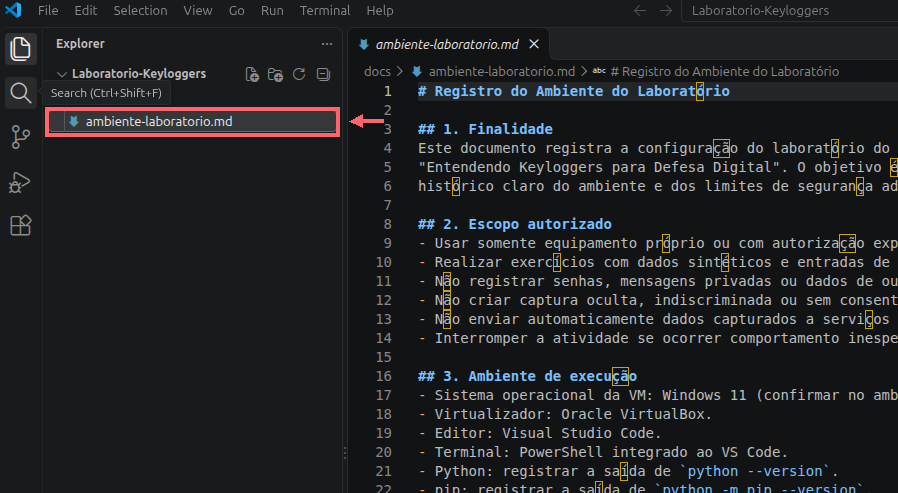The width and height of the screenshot is (898, 493).
Task: Open the Terminal menu
Action: coord(325,10)
